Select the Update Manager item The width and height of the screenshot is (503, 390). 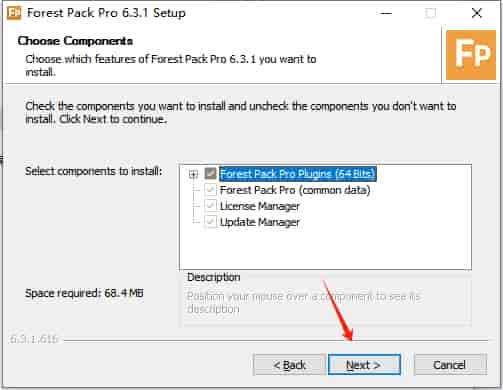[260, 222]
